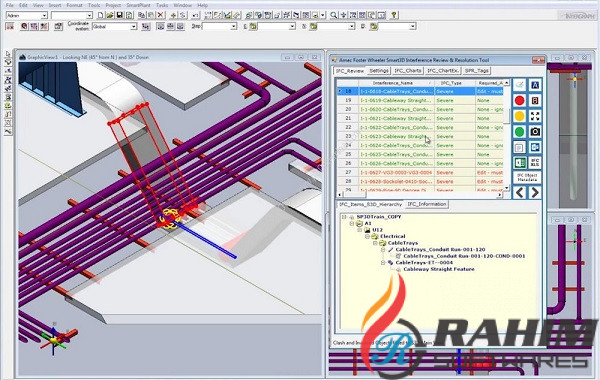
Task: Click the green Excel export icon
Action: pos(520,163)
